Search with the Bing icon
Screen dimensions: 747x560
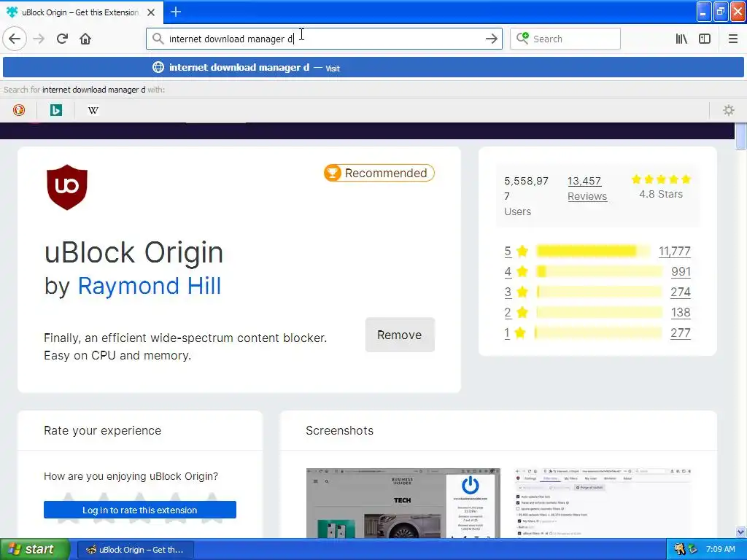[55, 110]
